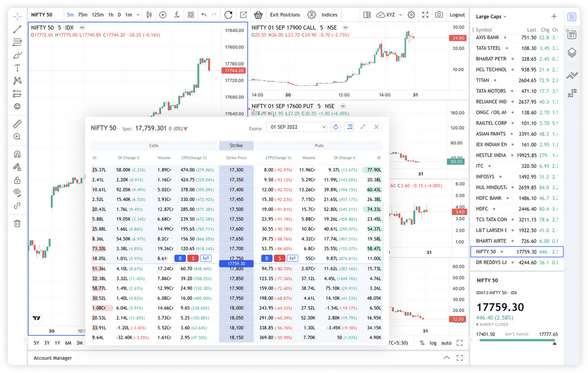Select the 1h timeframe

111,15
